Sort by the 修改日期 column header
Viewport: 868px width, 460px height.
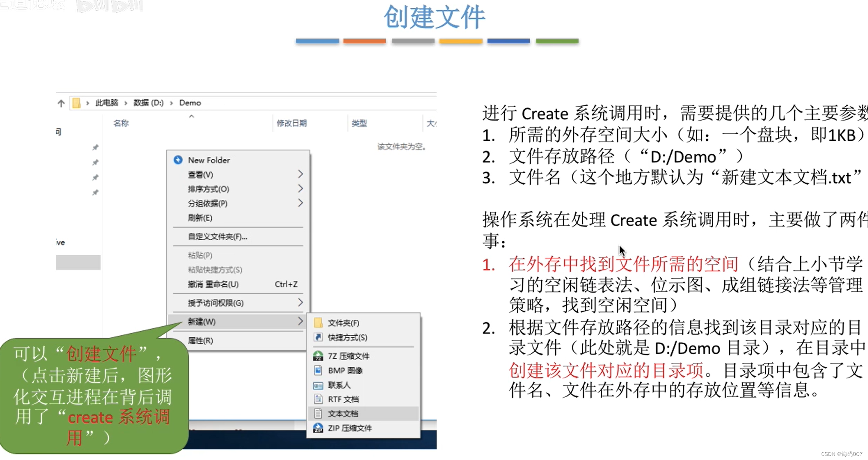pos(292,123)
